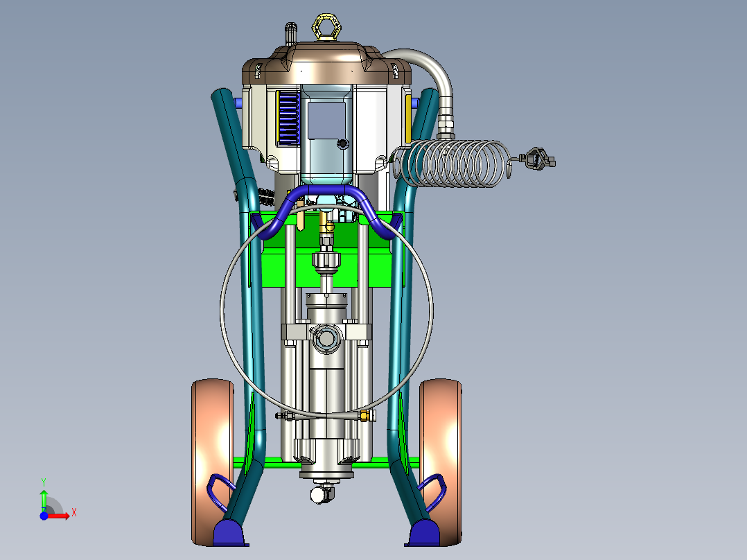Click the blue Z axis ball of the triad
747x560 pixels.
pyautogui.click(x=44, y=516)
